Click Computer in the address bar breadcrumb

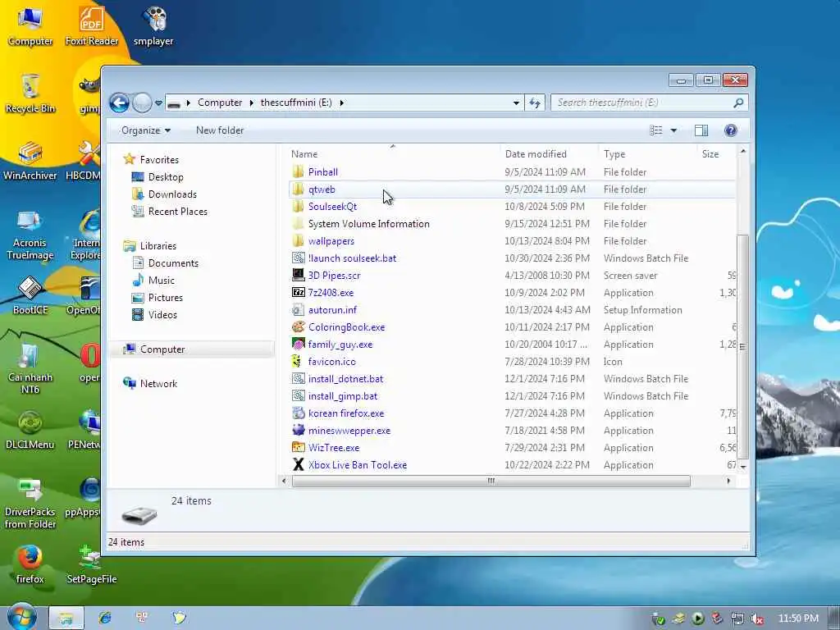pyautogui.click(x=220, y=103)
